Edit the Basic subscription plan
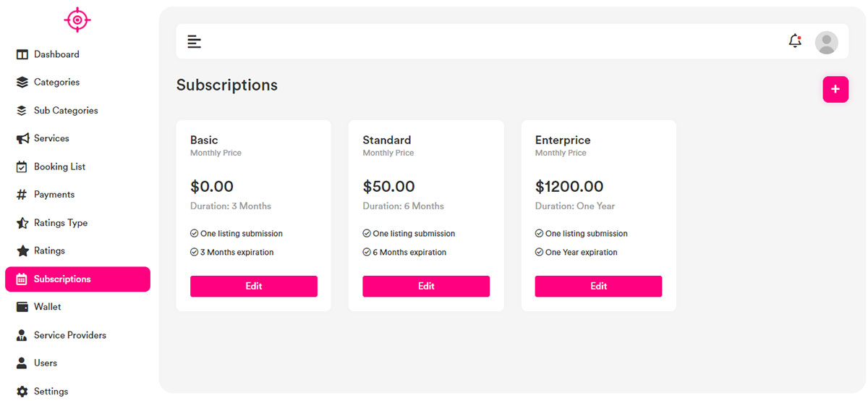Viewport: 868px width, 401px height. (253, 286)
